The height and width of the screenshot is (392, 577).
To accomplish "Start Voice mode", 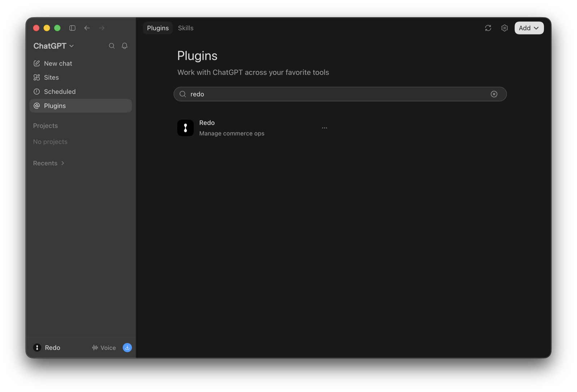I will click(104, 348).
